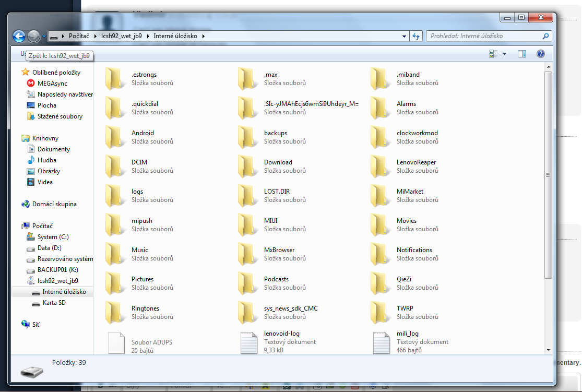This screenshot has width=582, height=392.
Task: Select Počítač in navigation tree
Action: point(42,225)
